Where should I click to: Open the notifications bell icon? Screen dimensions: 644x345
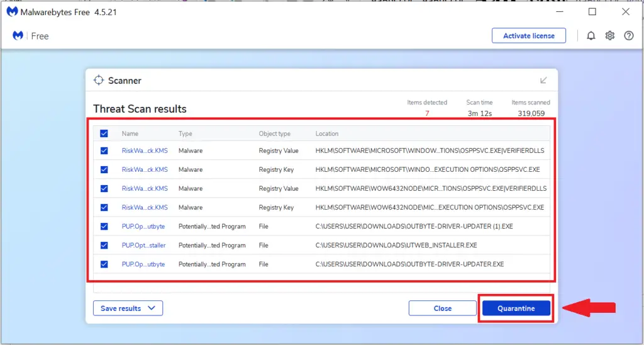click(591, 36)
